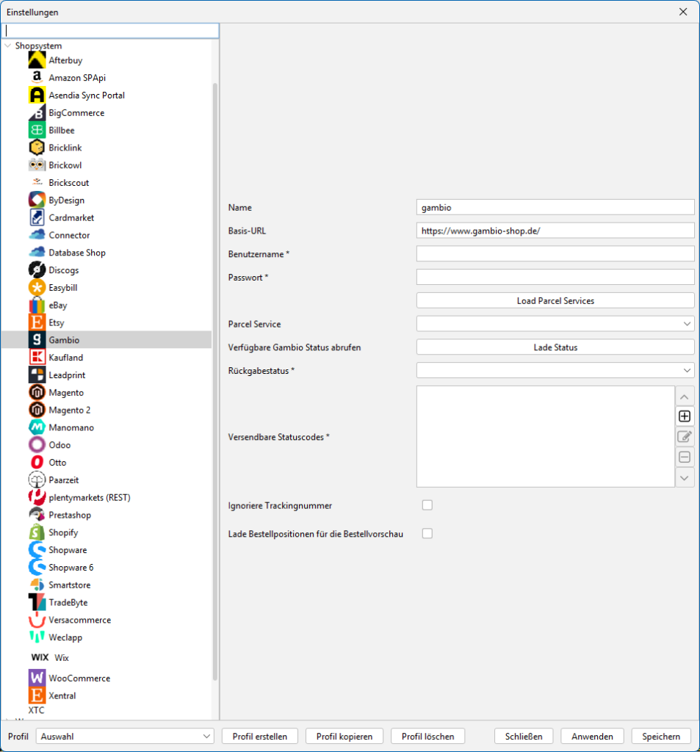This screenshot has width=700, height=752.
Task: Expand the Rückgabestatus dropdown
Action: tap(555, 371)
